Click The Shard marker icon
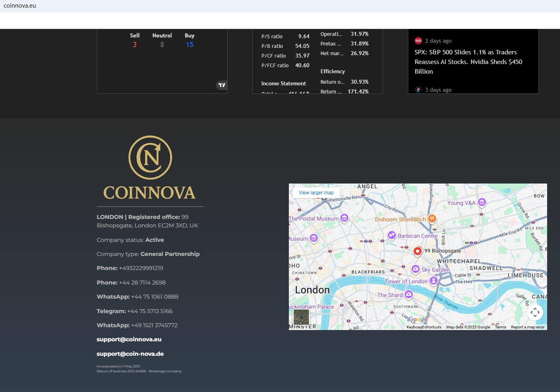Screen dimensions: 560x392 (408, 295)
